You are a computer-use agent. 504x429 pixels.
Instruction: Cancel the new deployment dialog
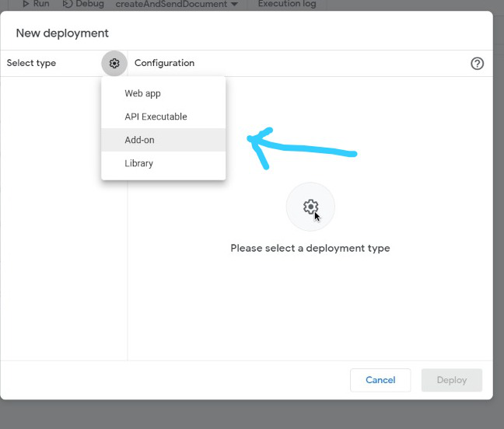[x=380, y=380]
